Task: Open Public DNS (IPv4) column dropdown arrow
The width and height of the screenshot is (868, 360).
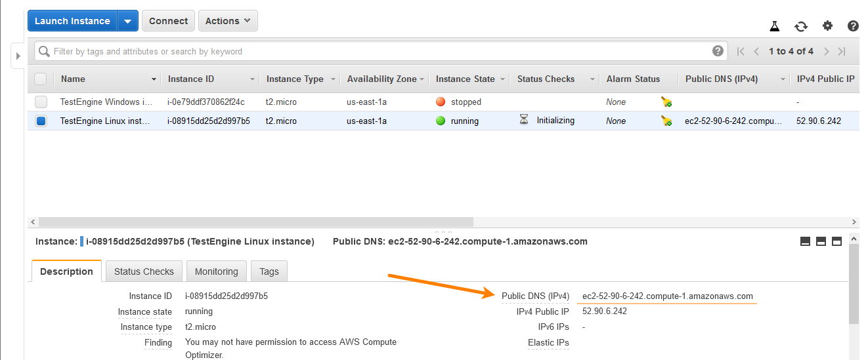Action: [783, 79]
